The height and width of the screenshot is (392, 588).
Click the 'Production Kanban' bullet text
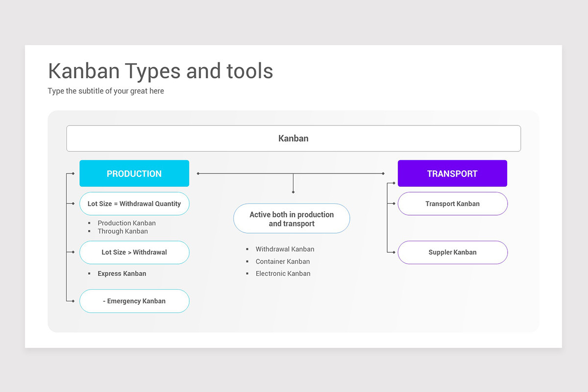[x=126, y=223]
